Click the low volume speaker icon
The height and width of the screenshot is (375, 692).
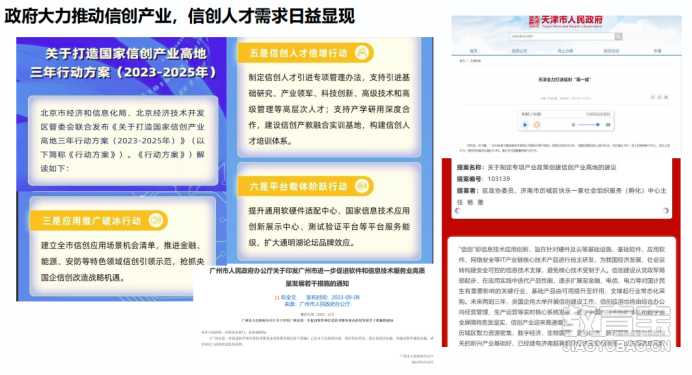click(573, 125)
